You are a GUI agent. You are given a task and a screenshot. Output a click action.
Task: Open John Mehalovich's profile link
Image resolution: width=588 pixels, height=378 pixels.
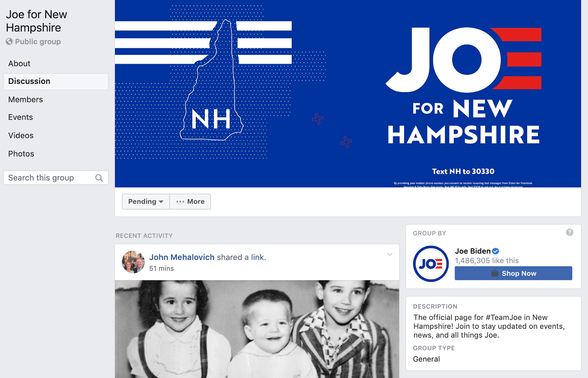point(182,257)
